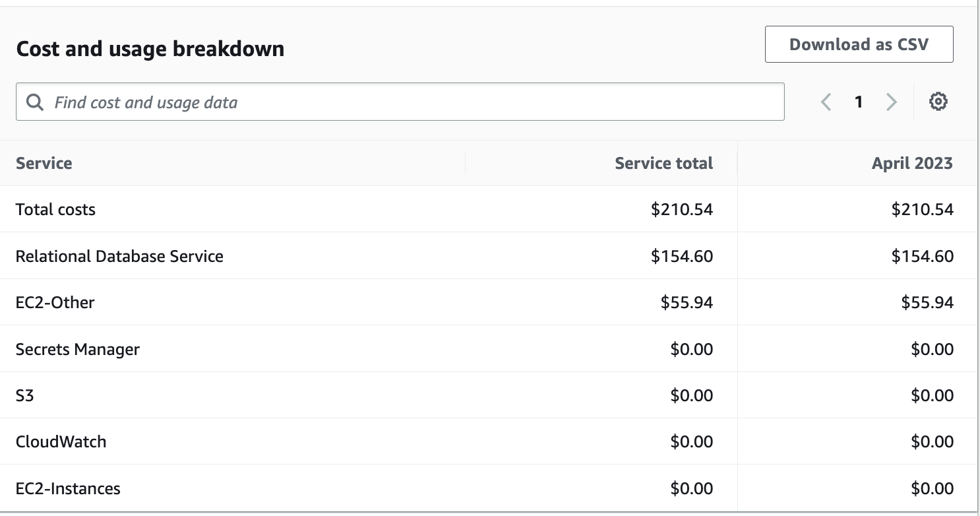Viewport: 980px width, 516px height.
Task: Select the Relational Database Service row
Action: 119,256
